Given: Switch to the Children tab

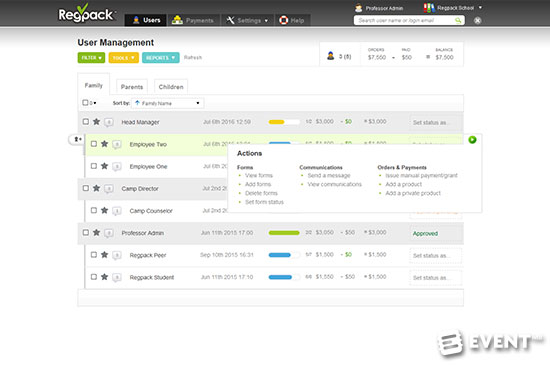Looking at the screenshot, I should click(x=171, y=87).
